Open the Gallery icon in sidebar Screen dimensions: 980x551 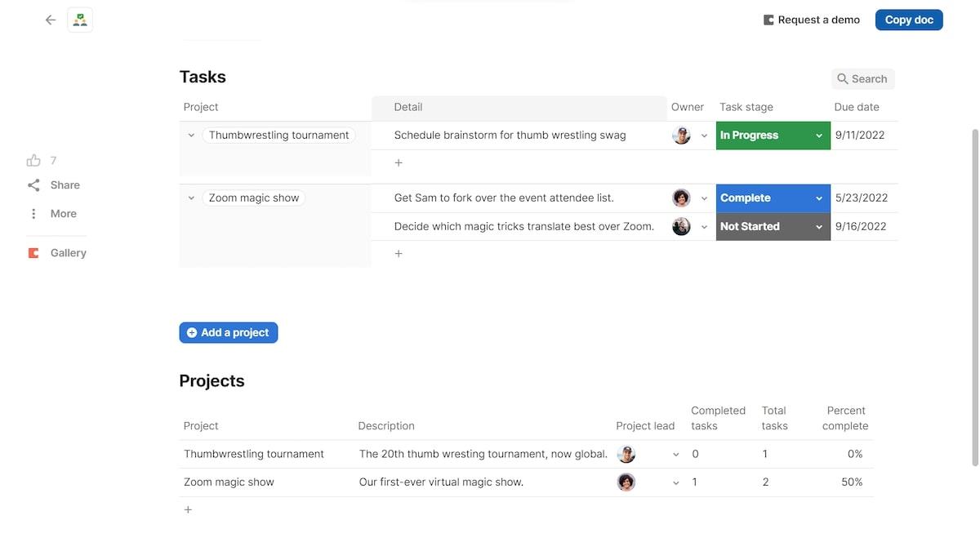(x=33, y=253)
